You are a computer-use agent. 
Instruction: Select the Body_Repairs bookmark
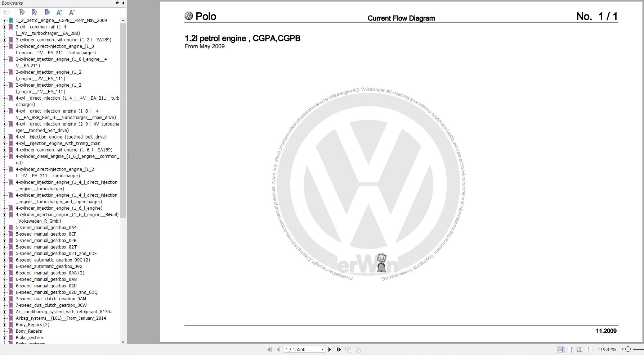29,331
